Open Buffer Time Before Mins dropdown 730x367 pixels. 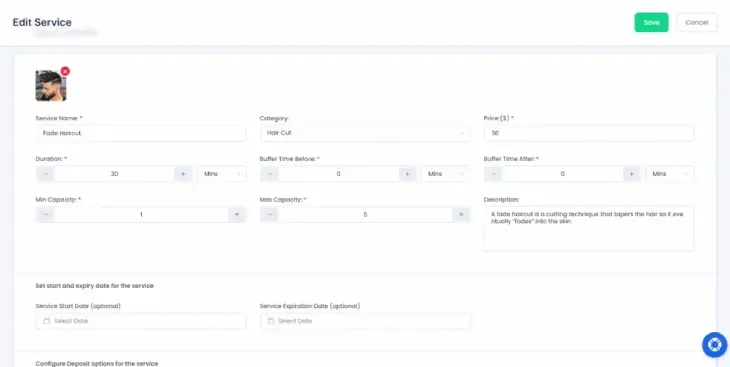pyautogui.click(x=446, y=174)
